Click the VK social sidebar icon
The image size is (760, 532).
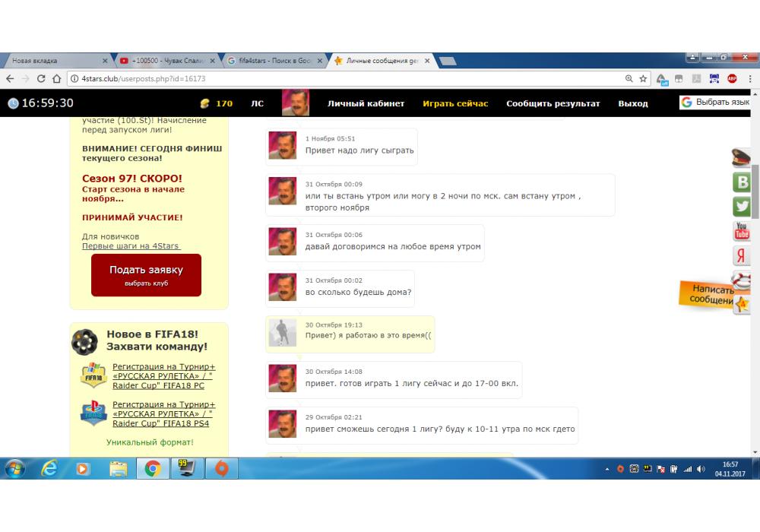742,182
